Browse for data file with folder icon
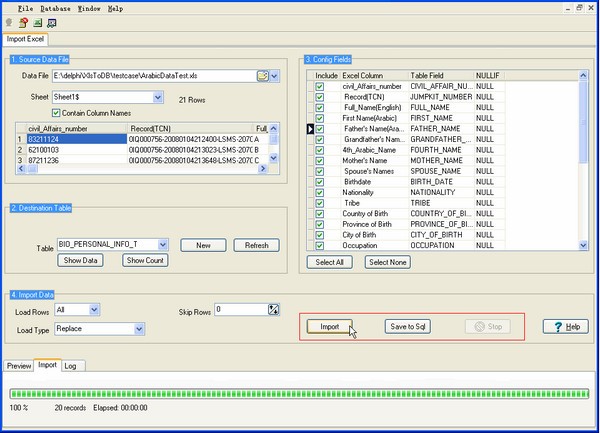This screenshot has width=600, height=433. click(262, 75)
